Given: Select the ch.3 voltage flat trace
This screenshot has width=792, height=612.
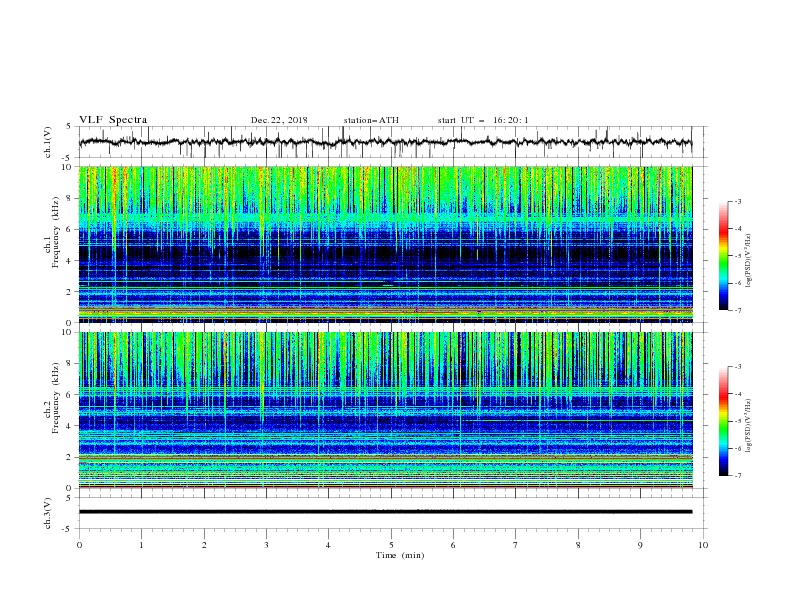Looking at the screenshot, I should (385, 512).
